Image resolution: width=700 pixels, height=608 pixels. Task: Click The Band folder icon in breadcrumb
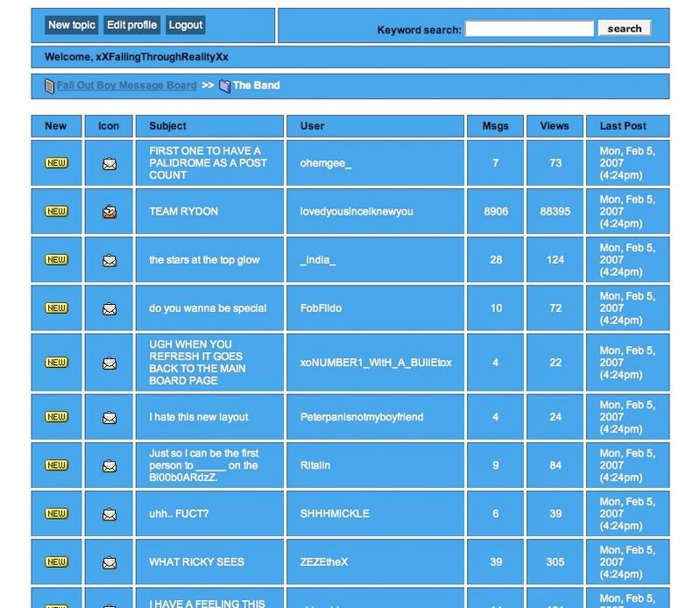point(224,86)
